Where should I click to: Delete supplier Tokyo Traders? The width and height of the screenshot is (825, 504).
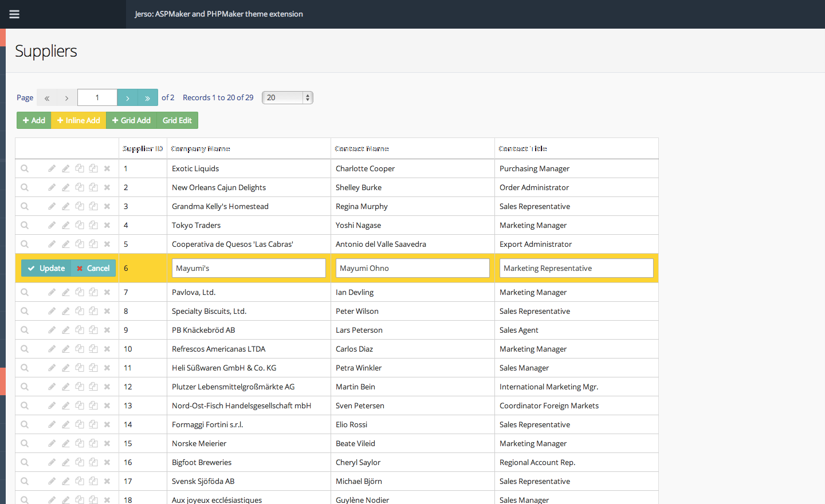pos(107,225)
